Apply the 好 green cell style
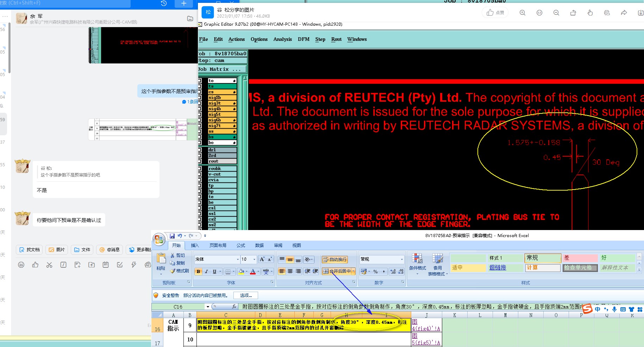The height and width of the screenshot is (347, 644). [x=617, y=258]
